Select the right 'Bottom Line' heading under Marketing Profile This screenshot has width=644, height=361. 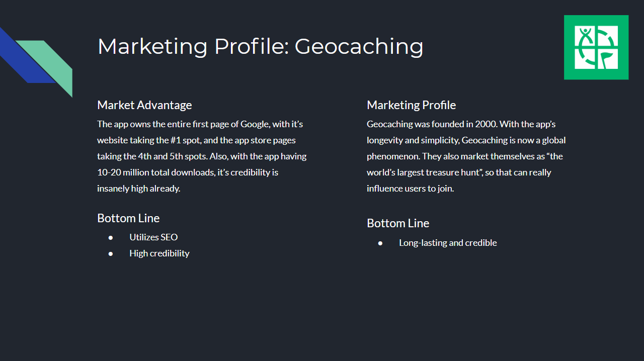coord(398,223)
